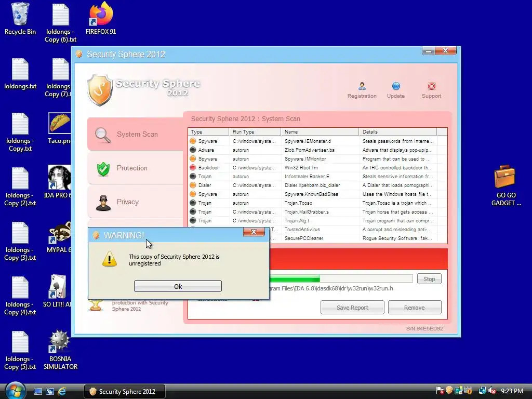Viewport: 532px width, 399px height.
Task: Select the Dialer.Xpehbam.biz_dialer row
Action: (x=317, y=185)
